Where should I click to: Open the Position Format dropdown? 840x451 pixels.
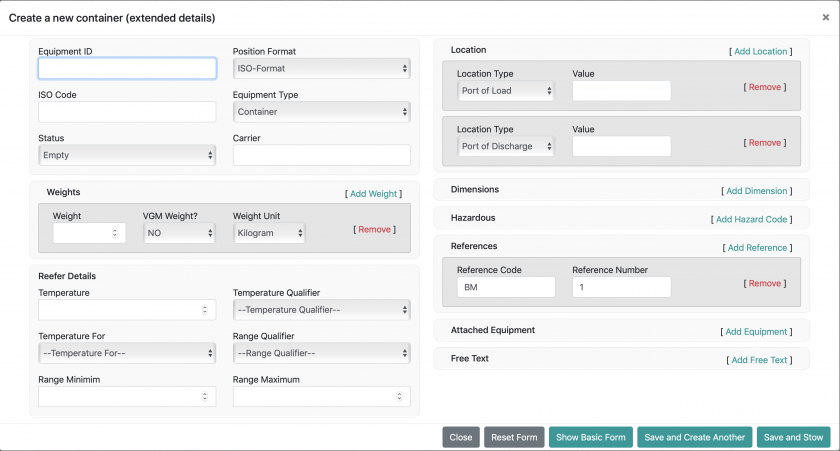point(321,69)
